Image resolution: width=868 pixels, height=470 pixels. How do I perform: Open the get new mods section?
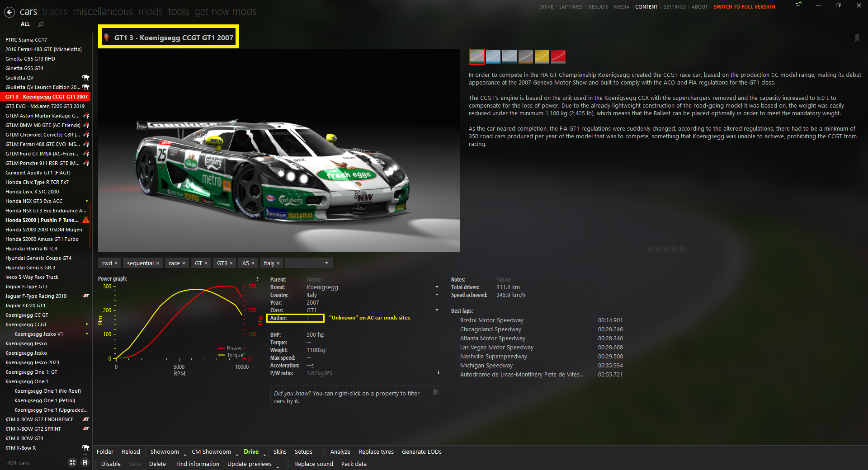point(225,11)
